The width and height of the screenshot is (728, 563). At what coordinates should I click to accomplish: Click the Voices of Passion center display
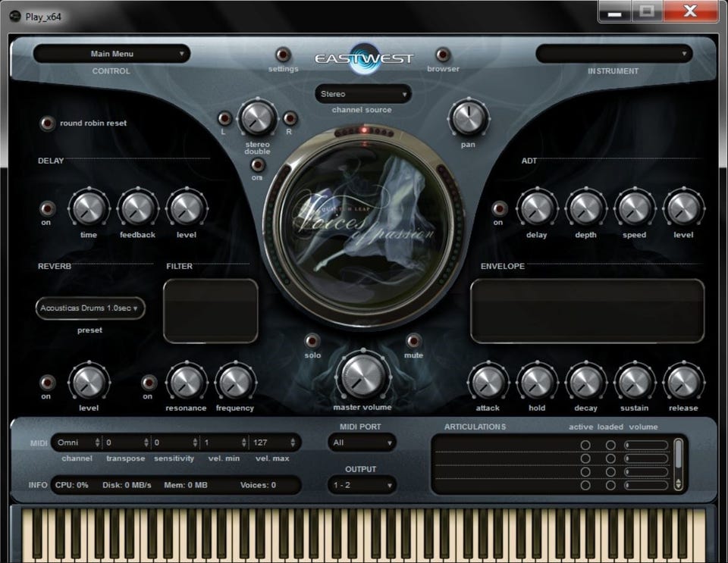[363, 226]
